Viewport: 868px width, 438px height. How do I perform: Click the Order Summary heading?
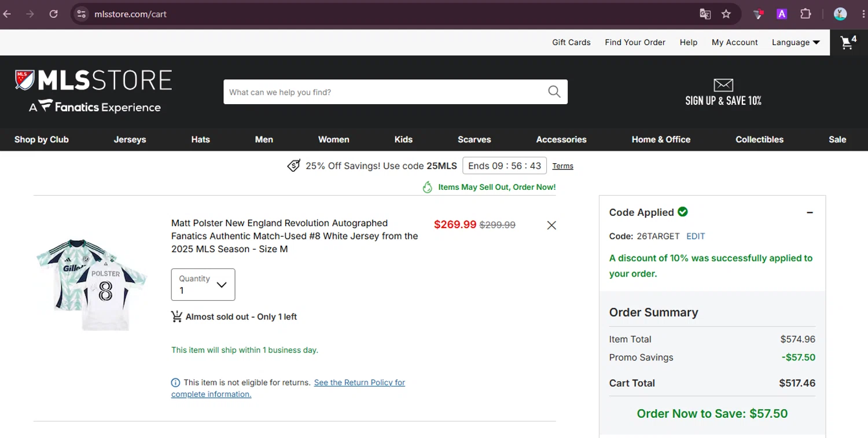coord(654,312)
